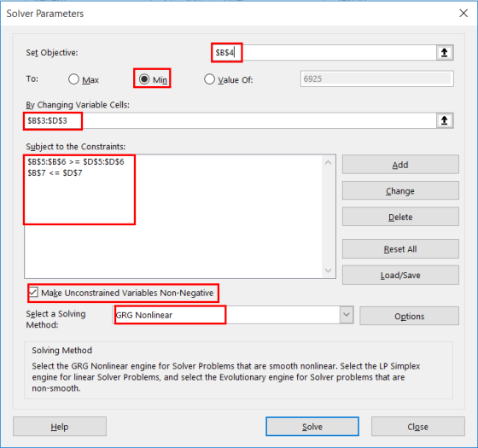The image size is (478, 448).
Task: Close the Solver Parameters dialog with X
Action: [x=463, y=13]
